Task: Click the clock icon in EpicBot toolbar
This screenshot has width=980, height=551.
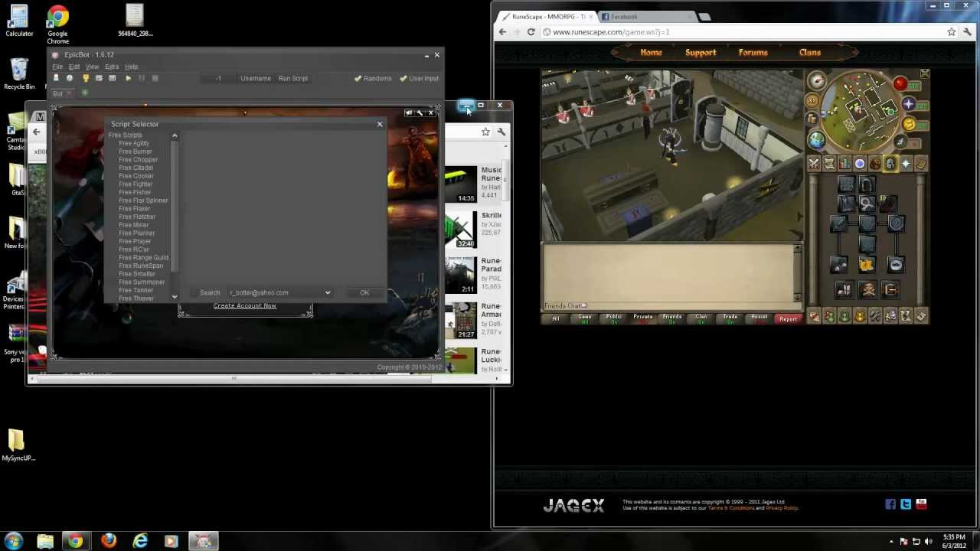Action: [x=70, y=78]
